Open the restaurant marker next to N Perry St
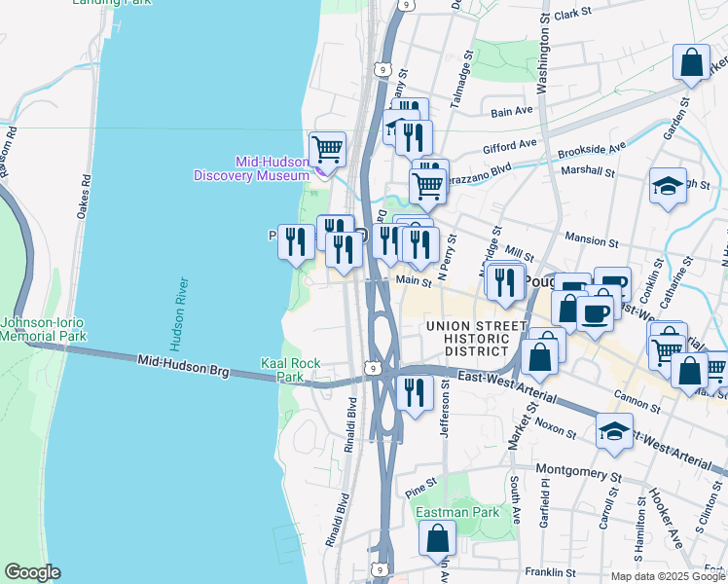 (x=420, y=245)
